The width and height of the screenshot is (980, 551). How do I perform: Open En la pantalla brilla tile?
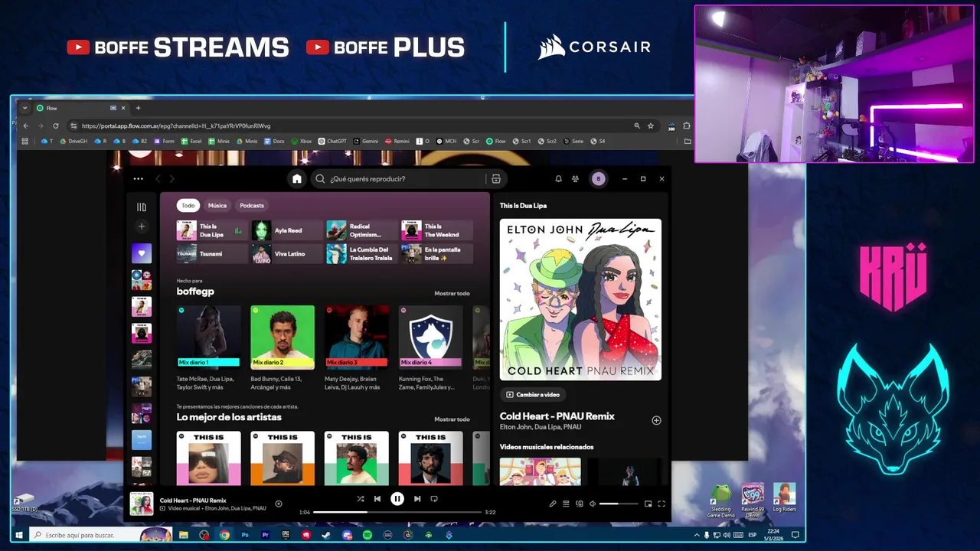pos(437,253)
